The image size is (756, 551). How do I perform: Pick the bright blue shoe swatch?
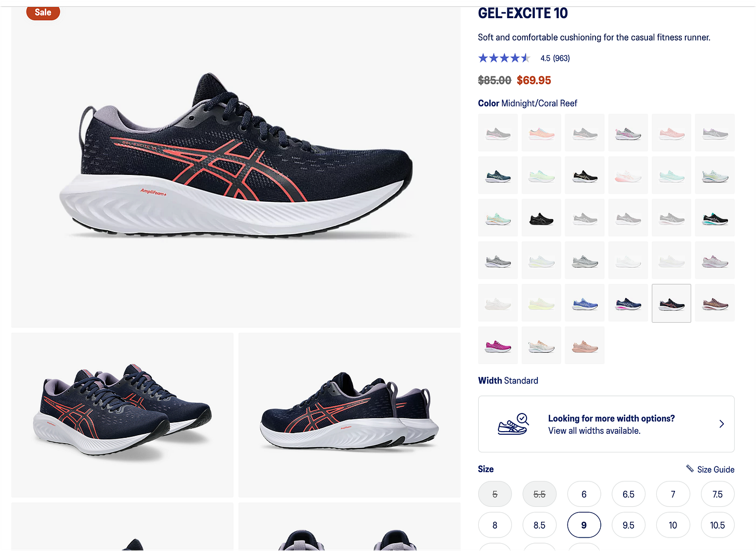tap(585, 303)
